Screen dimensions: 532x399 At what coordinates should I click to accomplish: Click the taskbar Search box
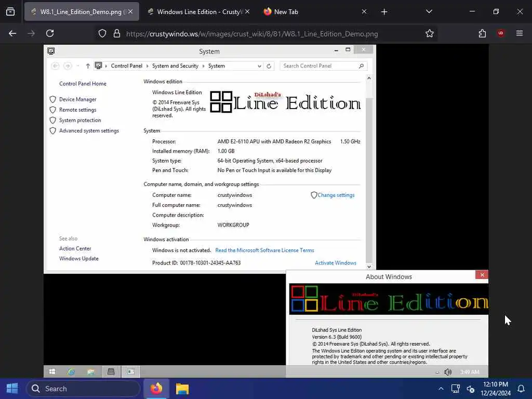point(83,389)
